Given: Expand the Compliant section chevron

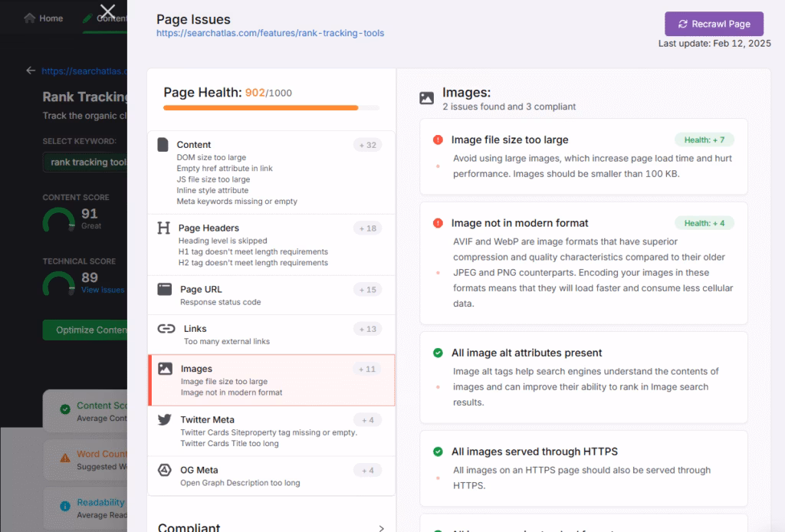Looking at the screenshot, I should (x=381, y=528).
